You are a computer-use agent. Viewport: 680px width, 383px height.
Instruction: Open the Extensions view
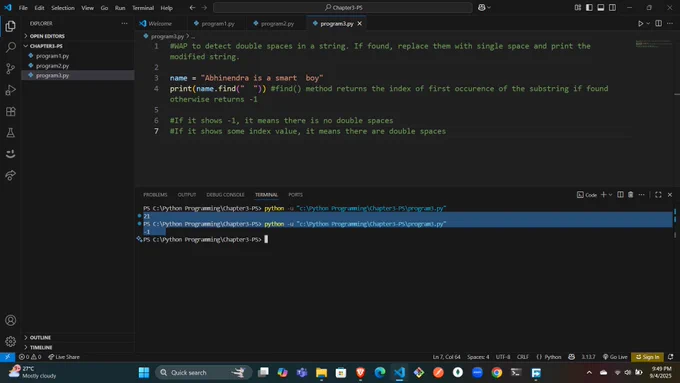tap(10, 111)
